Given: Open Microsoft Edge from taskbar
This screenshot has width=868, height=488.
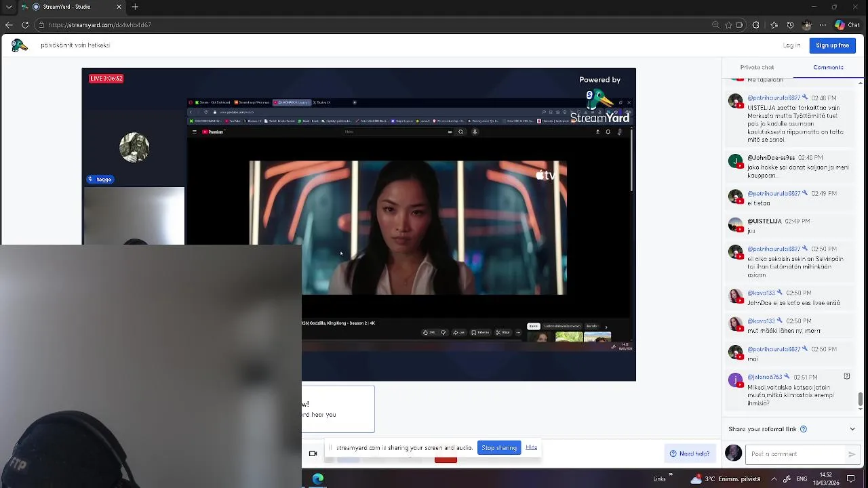Looking at the screenshot, I should pos(318,479).
